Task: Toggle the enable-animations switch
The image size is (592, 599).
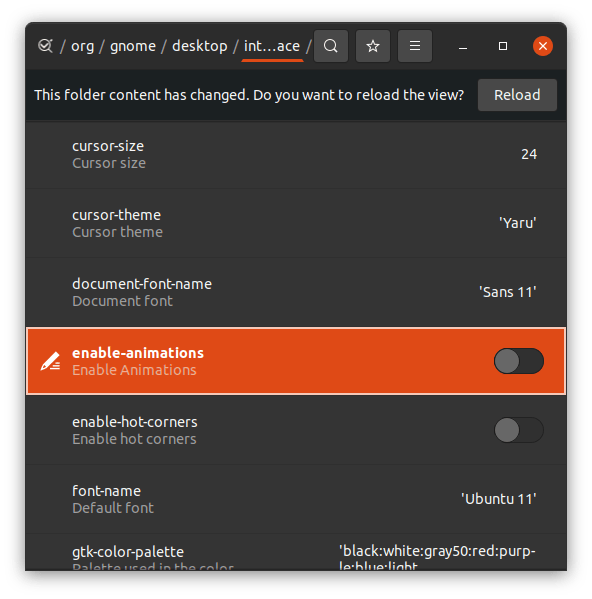Action: coord(519,361)
